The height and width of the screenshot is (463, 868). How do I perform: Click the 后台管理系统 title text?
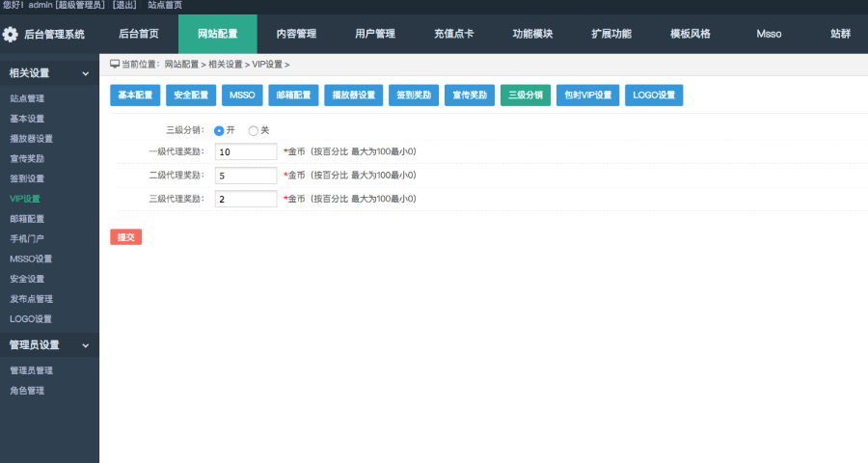point(54,35)
